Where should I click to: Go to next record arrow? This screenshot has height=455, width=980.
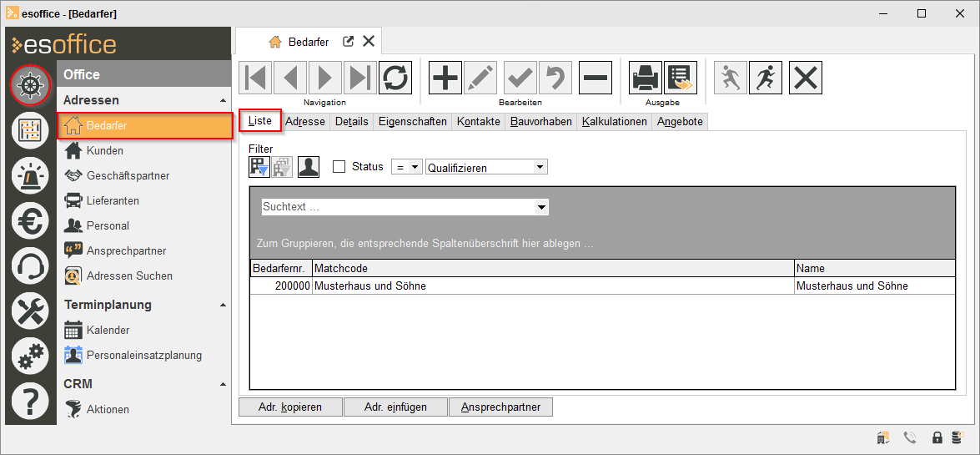[x=325, y=78]
